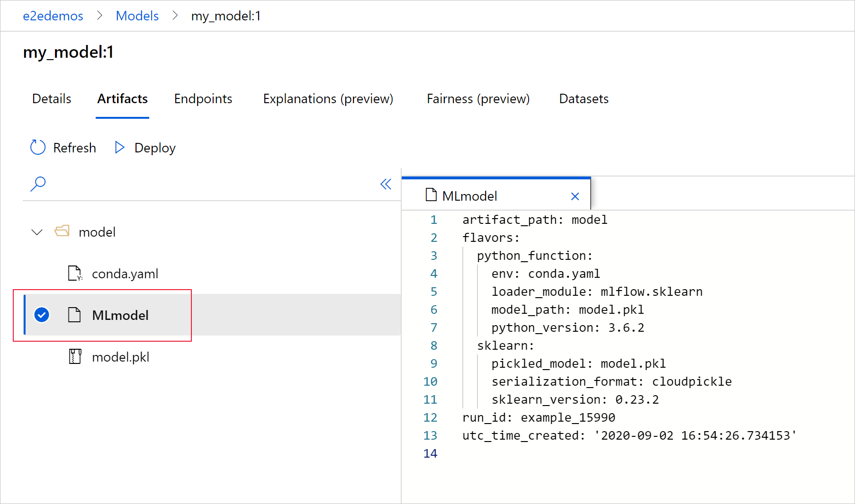The height and width of the screenshot is (504, 855).
Task: Select the model.pkl file row
Action: point(121,356)
